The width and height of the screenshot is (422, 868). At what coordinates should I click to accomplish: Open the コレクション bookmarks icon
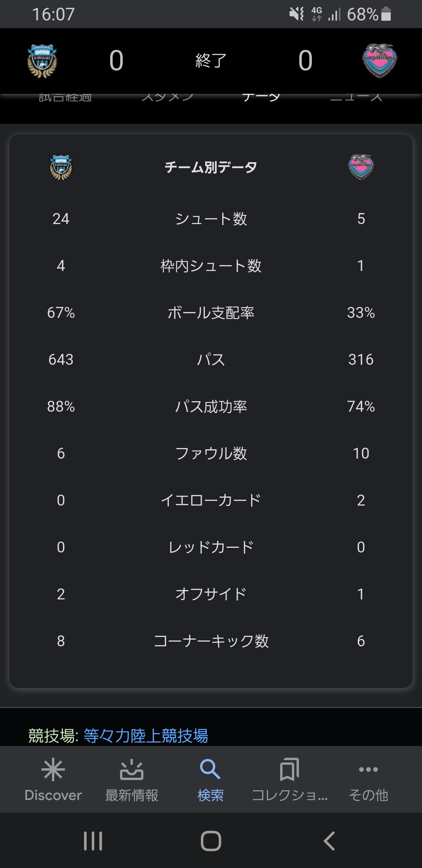tap(290, 769)
